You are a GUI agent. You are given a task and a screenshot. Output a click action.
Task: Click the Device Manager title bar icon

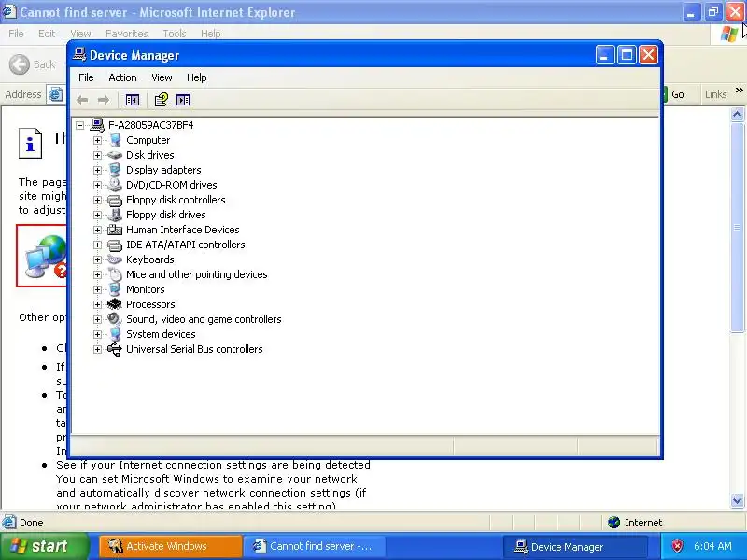coord(79,55)
